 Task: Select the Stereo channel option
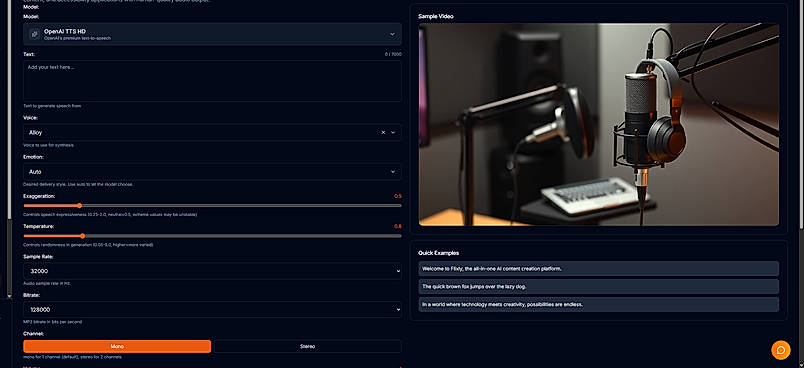click(307, 346)
